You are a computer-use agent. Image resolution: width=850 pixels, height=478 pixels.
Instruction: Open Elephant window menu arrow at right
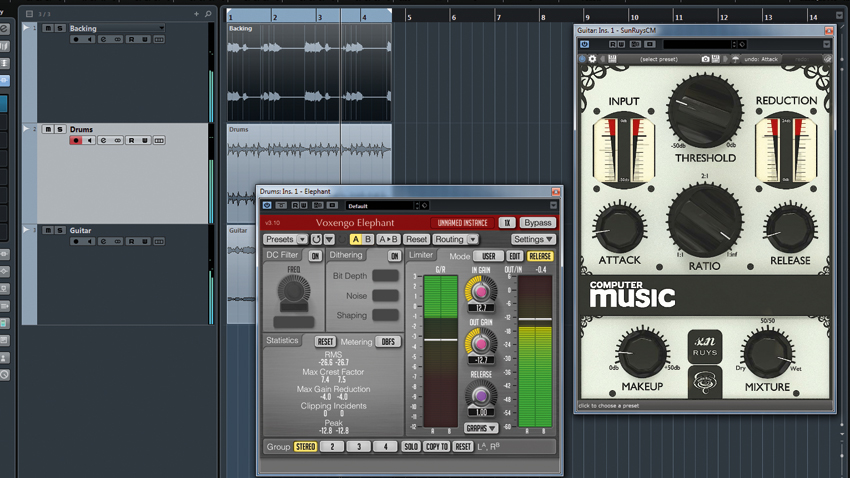tap(553, 206)
